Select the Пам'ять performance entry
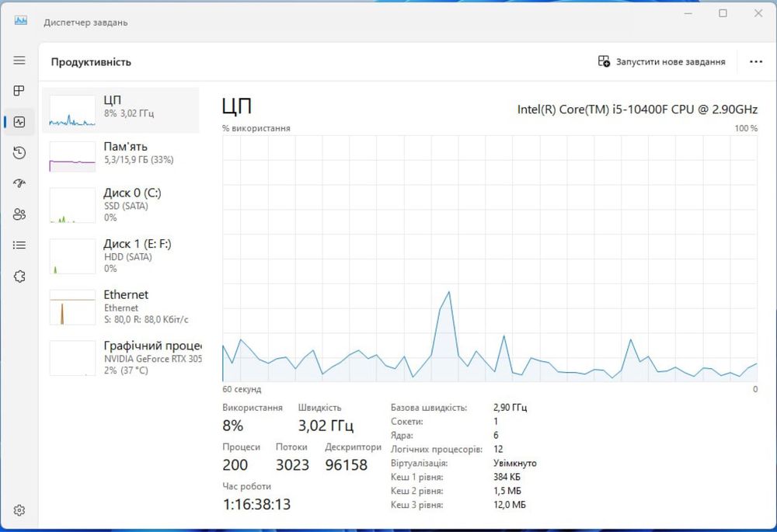 click(120, 157)
